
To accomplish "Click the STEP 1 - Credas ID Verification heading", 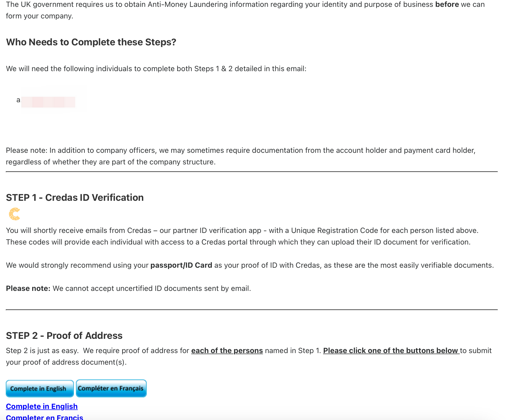I will [75, 198].
